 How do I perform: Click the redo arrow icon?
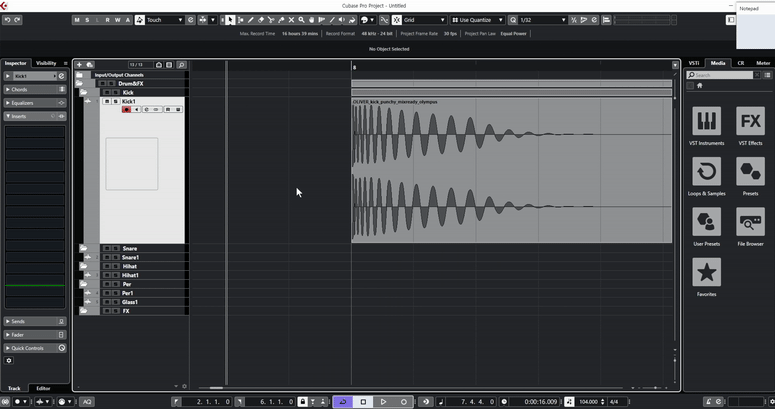(17, 20)
